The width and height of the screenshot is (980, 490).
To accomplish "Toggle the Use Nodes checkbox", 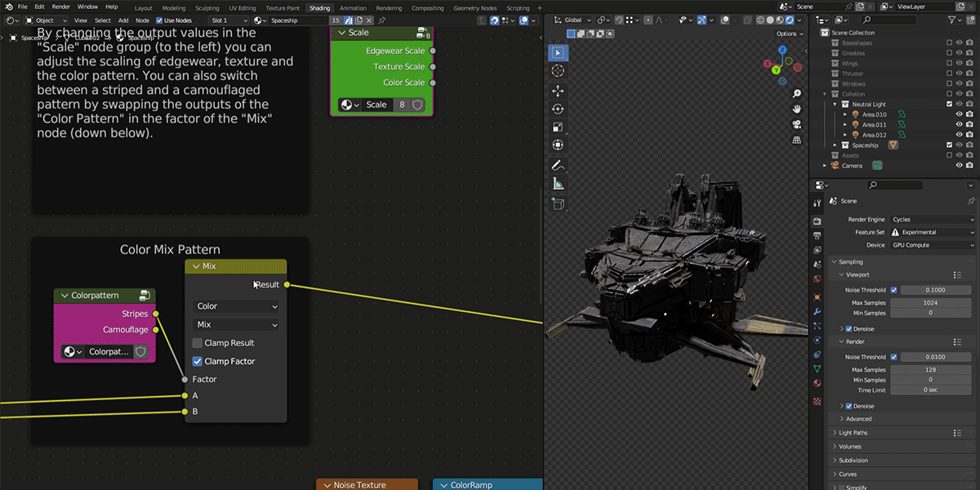I will point(159,20).
